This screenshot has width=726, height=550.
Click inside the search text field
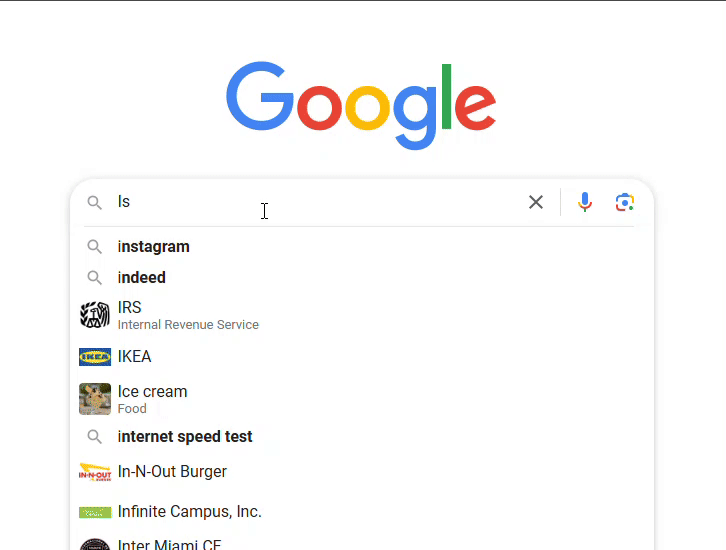[x=320, y=202]
